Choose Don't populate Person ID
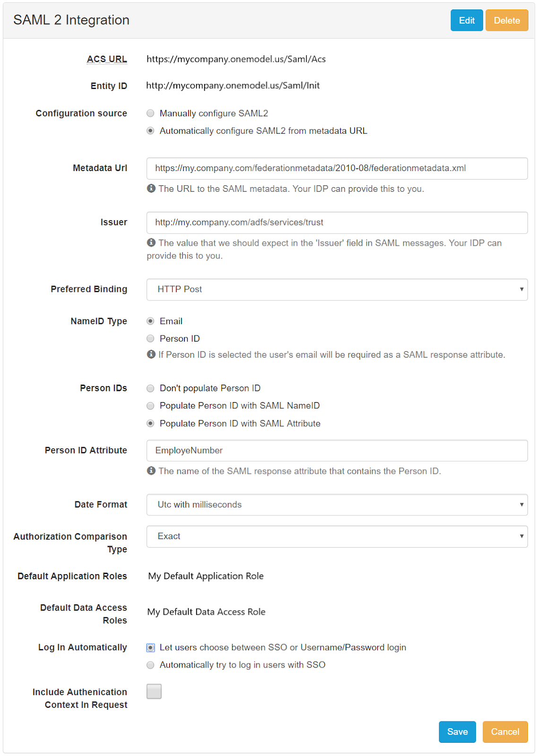 pos(150,388)
